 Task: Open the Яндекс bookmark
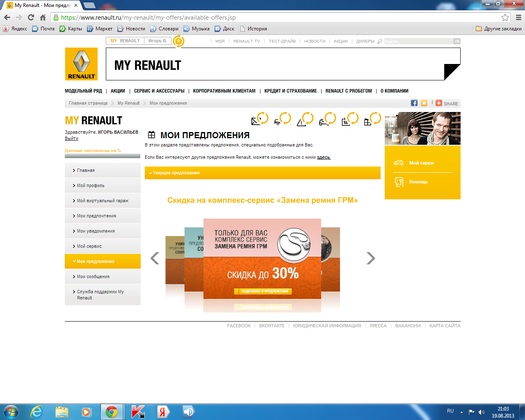pos(15,29)
